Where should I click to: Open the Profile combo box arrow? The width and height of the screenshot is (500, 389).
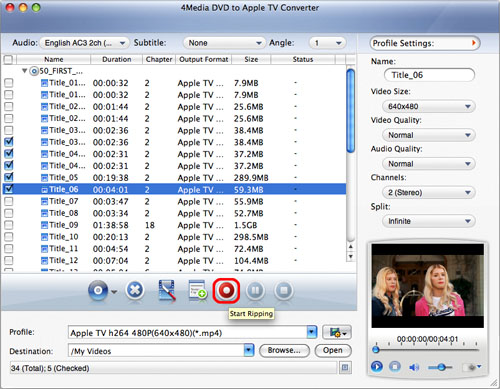(x=312, y=332)
